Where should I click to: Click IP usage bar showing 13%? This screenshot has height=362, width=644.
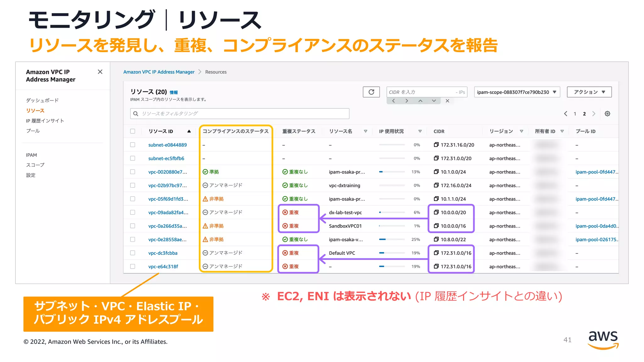392,172
